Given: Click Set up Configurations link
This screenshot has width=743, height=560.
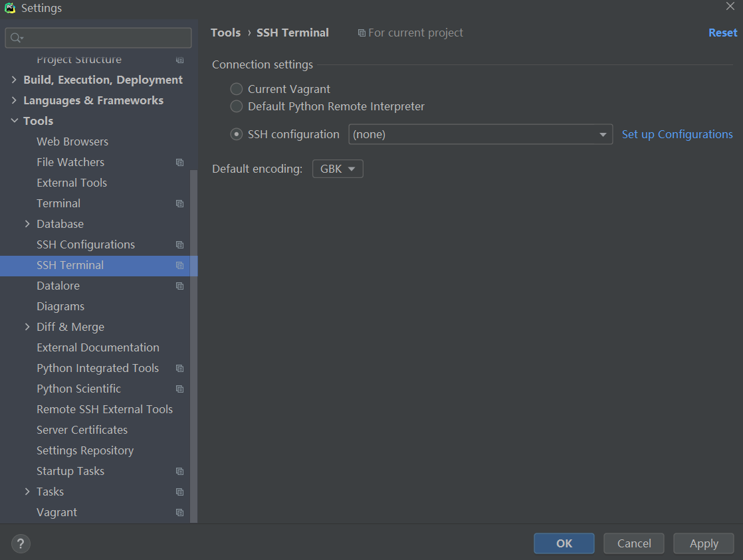Looking at the screenshot, I should (677, 135).
